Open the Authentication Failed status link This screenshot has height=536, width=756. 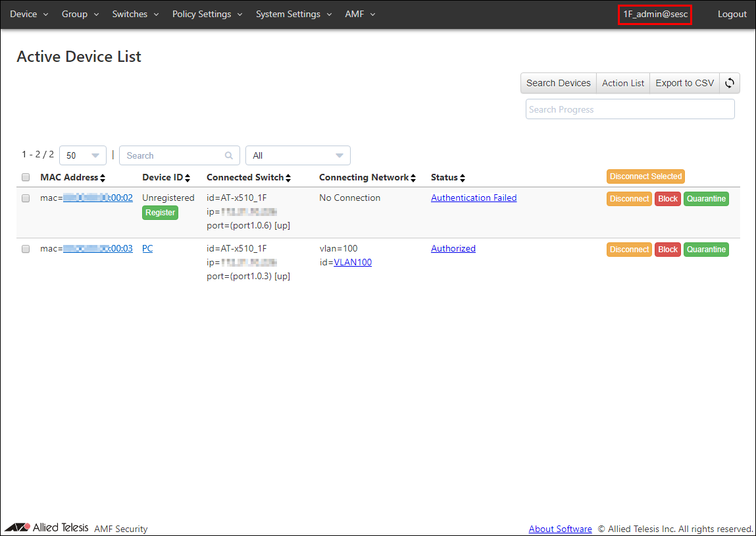474,198
